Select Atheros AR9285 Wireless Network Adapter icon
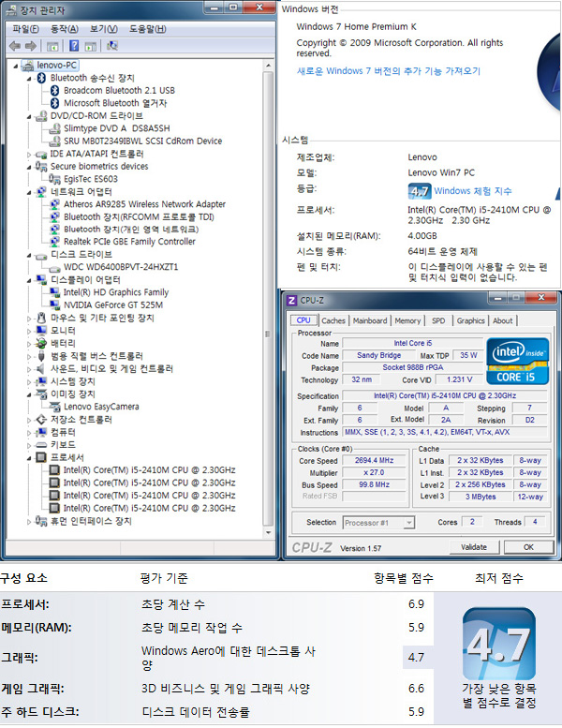 click(x=54, y=204)
